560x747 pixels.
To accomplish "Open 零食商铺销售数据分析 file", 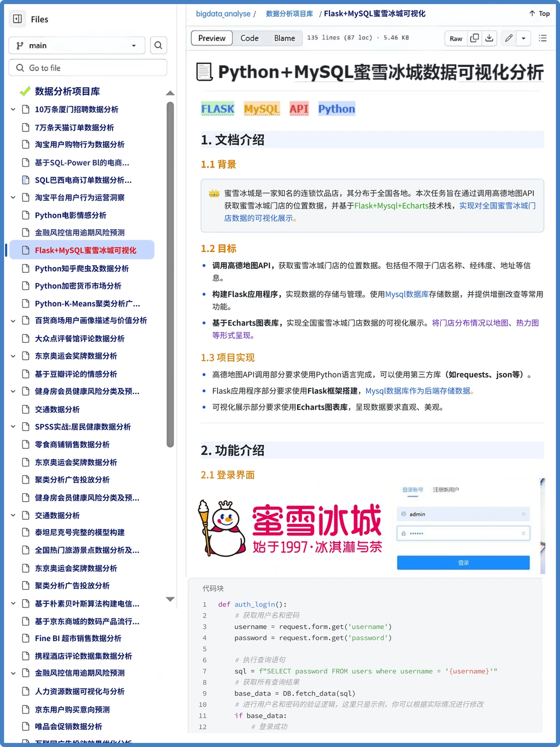I will coord(72,445).
